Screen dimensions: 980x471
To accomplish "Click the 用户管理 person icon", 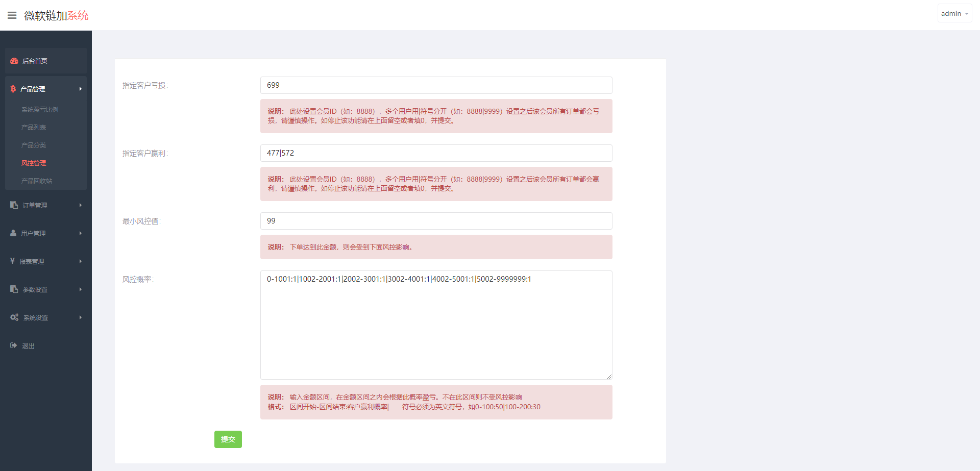I will coord(13,233).
